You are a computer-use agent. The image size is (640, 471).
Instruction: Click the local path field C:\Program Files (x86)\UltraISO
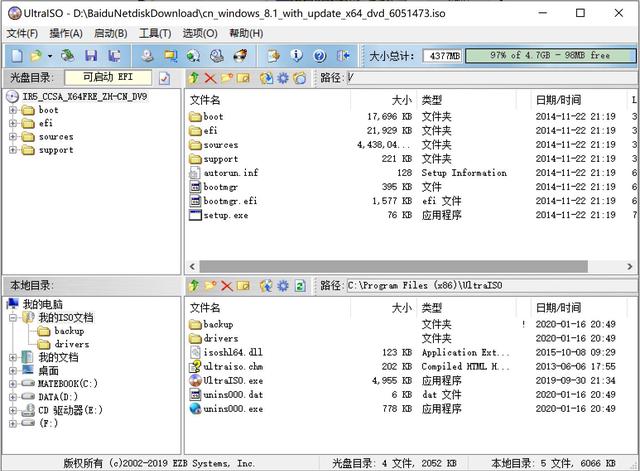coord(492,285)
